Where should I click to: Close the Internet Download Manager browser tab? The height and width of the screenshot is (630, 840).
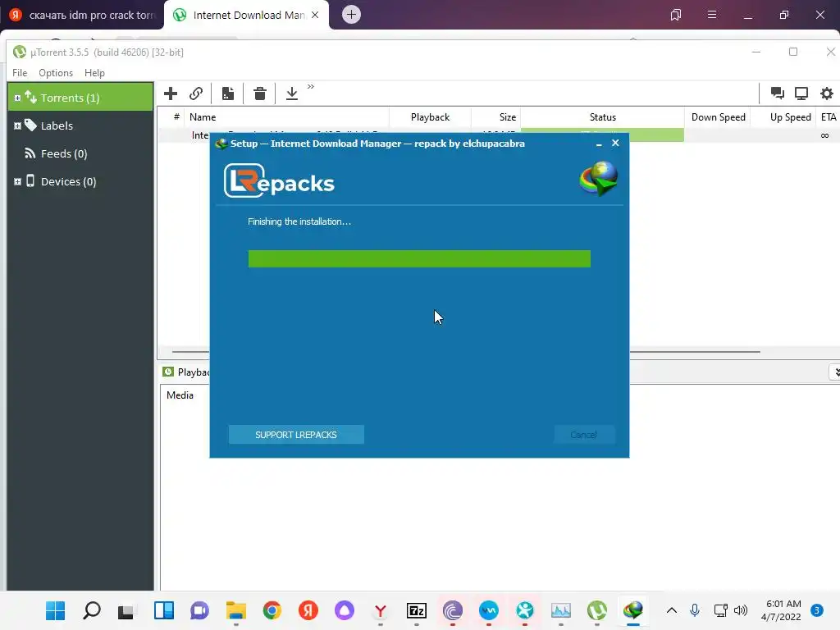(x=315, y=15)
